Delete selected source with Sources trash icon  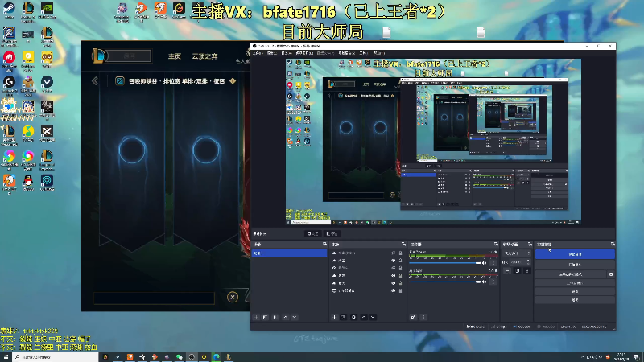point(344,317)
